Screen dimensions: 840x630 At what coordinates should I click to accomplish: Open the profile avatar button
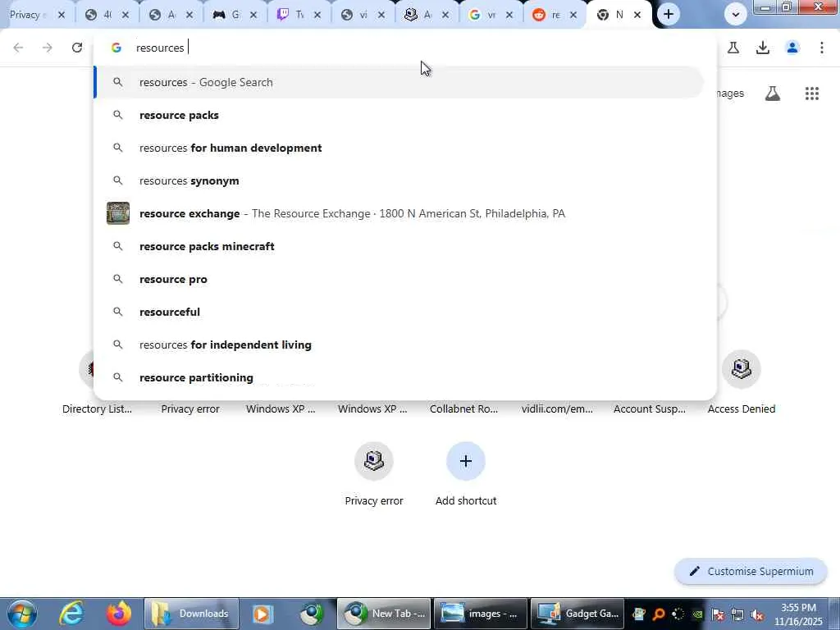[792, 48]
